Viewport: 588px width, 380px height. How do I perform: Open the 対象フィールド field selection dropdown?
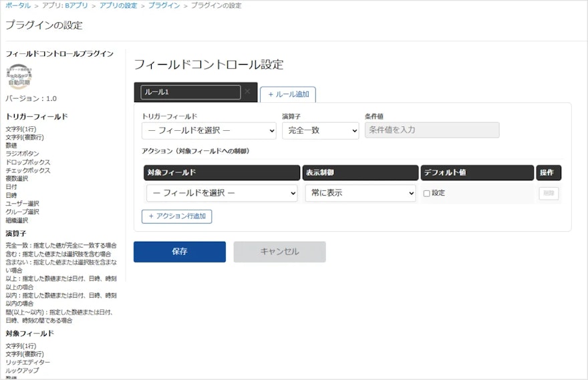[x=222, y=193]
